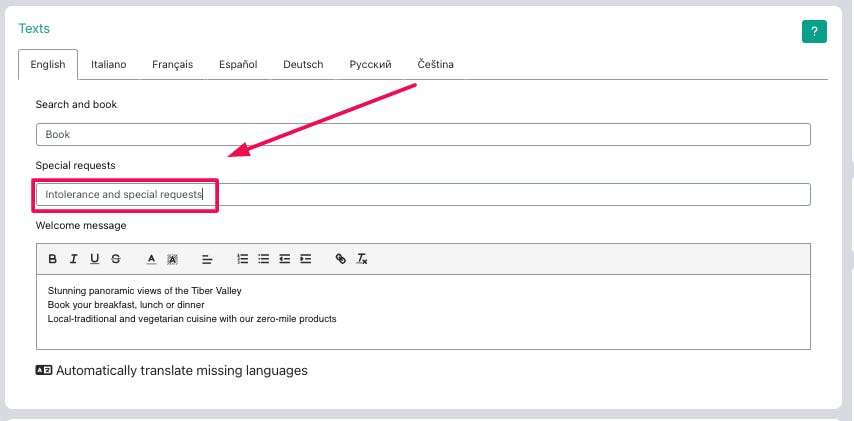Switch to the Italiano tab
The width and height of the screenshot is (854, 421).
coord(109,65)
